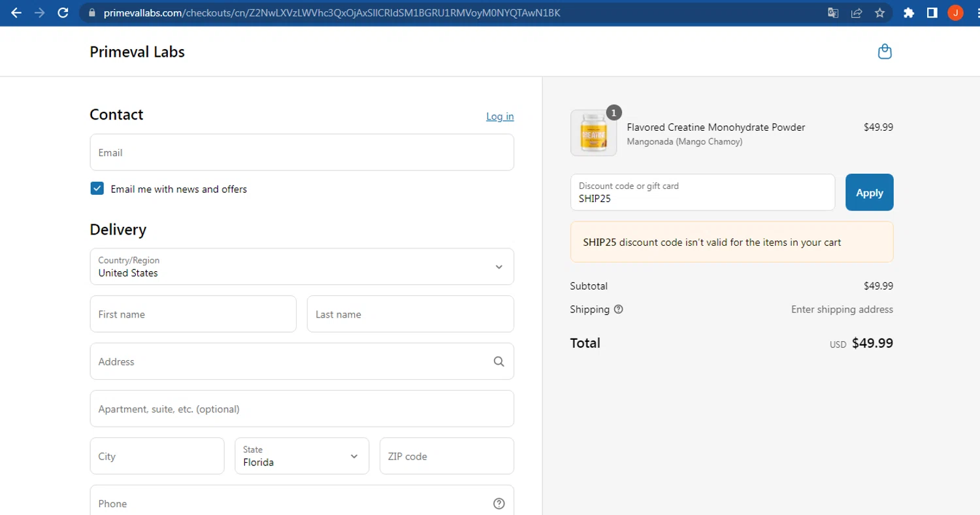Focus the Email input field
Image resolution: width=980 pixels, height=515 pixels.
(302, 152)
